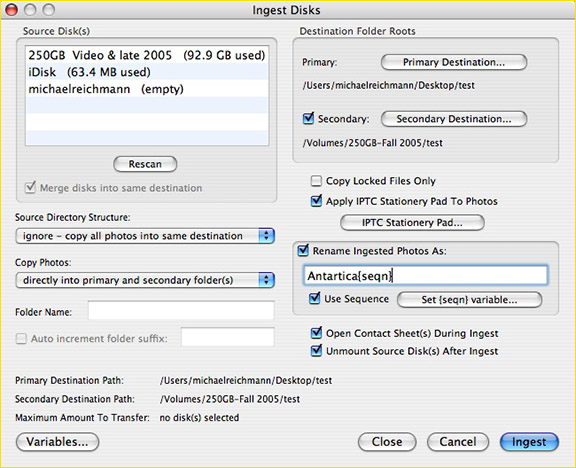This screenshot has height=468, width=576.
Task: Open the Primary Destination chooser
Action: pyautogui.click(x=454, y=62)
